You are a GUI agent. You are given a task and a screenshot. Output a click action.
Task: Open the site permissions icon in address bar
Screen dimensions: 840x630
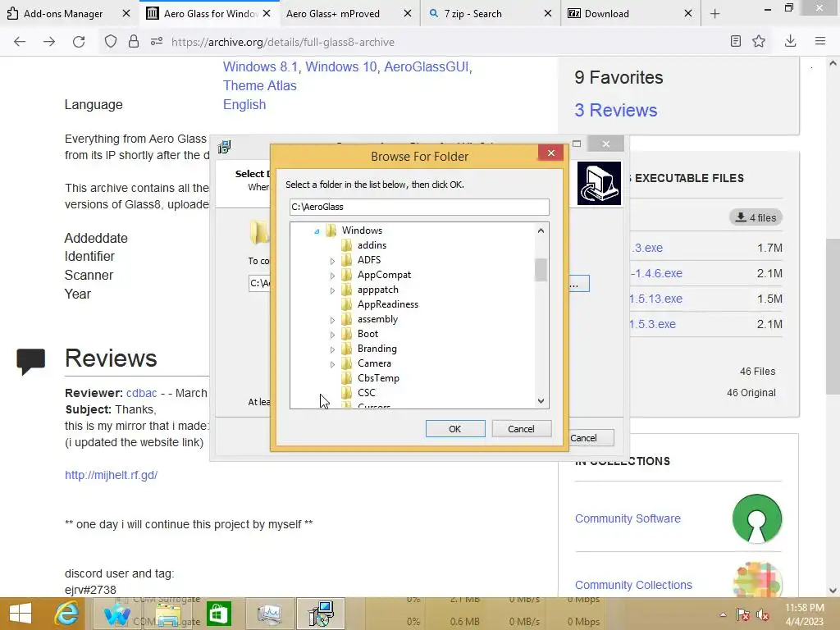pos(157,42)
